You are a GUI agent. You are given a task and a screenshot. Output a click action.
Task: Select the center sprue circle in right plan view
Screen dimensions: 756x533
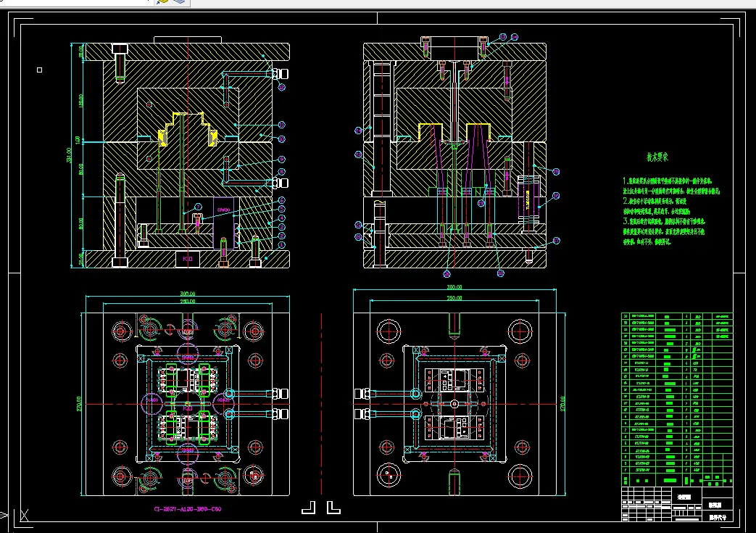click(454, 404)
